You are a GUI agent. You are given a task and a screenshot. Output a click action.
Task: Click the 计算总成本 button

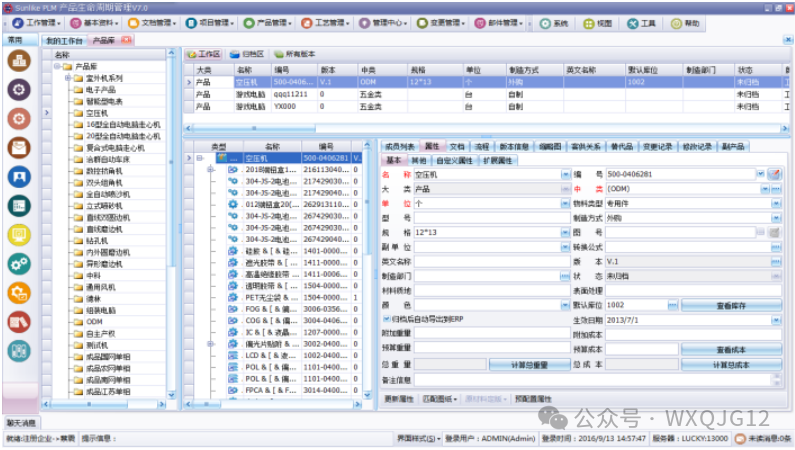point(731,364)
